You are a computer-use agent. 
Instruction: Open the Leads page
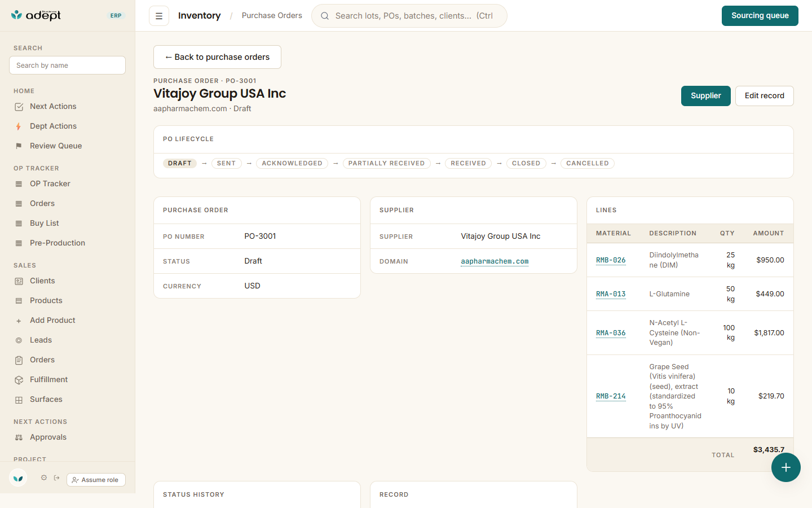coord(68,340)
